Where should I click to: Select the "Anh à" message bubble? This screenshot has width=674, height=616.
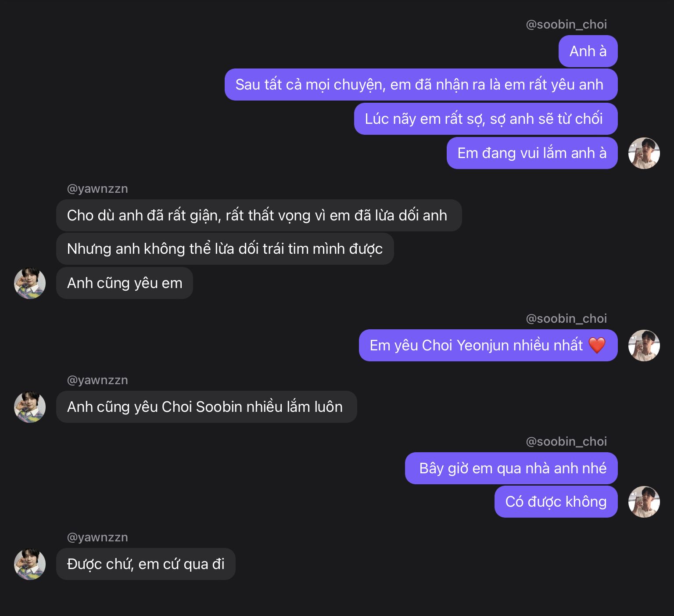pos(588,51)
